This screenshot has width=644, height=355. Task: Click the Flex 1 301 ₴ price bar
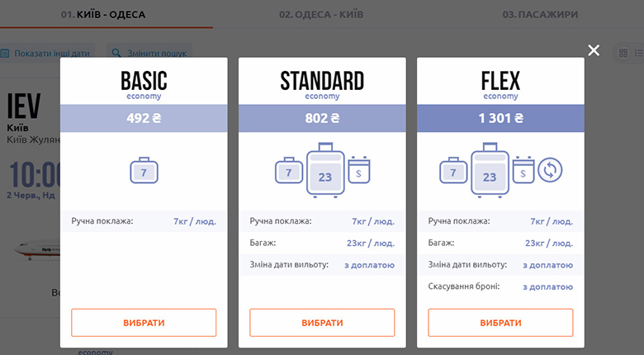coord(500,118)
